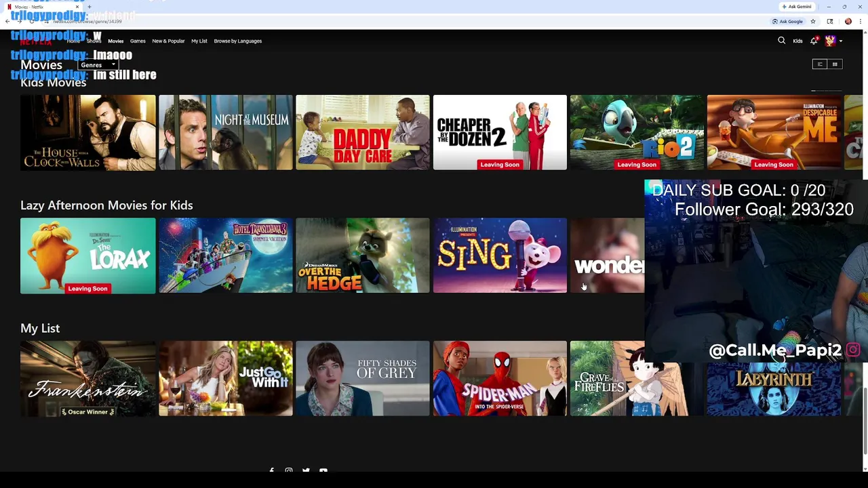This screenshot has width=868, height=488.
Task: Click Kids profile link
Action: [x=797, y=41]
